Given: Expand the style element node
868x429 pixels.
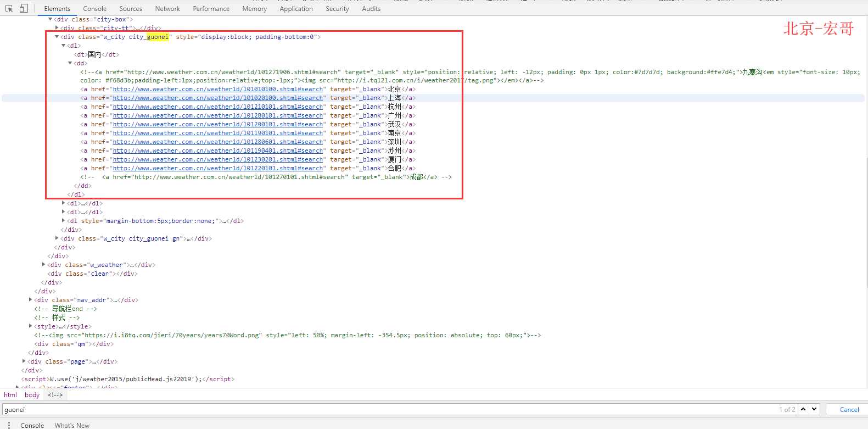Looking at the screenshot, I should pos(30,326).
